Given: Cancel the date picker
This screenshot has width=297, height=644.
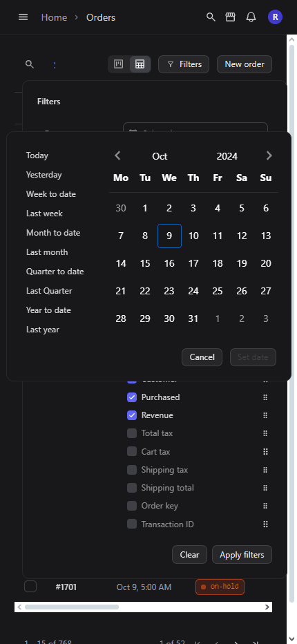Looking at the screenshot, I should click(202, 357).
